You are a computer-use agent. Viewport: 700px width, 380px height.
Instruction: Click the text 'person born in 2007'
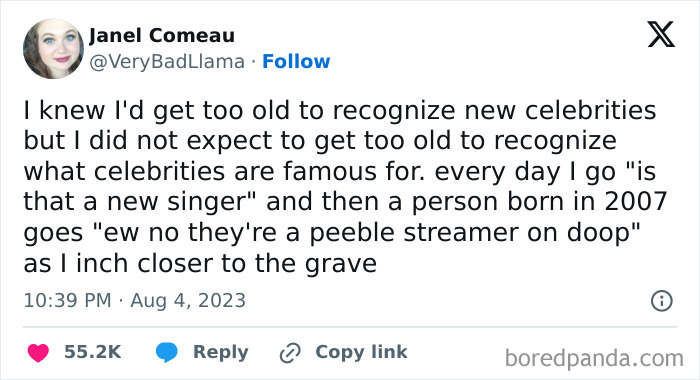point(539,201)
